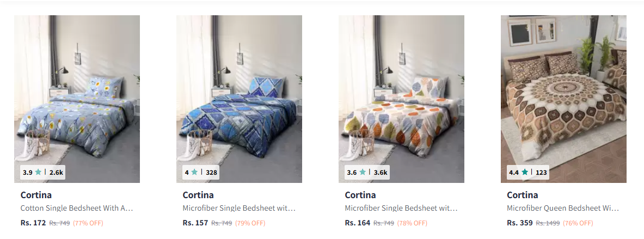Open the leaf print bedsheet image

click(x=401, y=99)
